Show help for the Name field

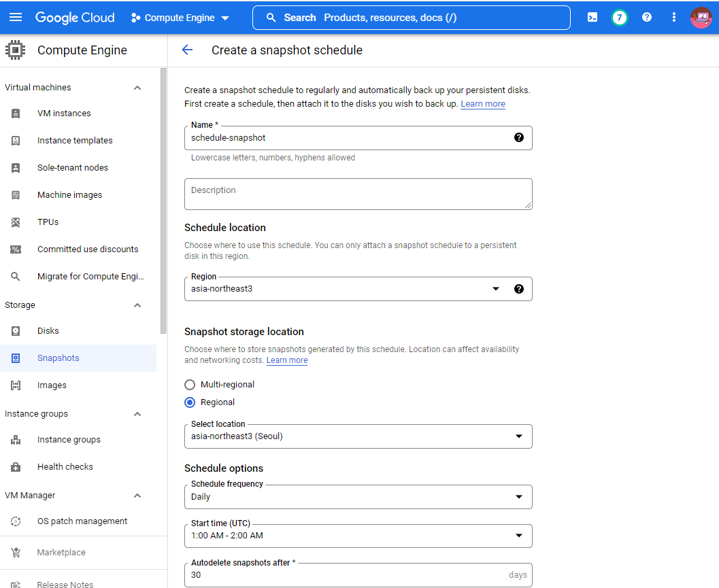[518, 137]
